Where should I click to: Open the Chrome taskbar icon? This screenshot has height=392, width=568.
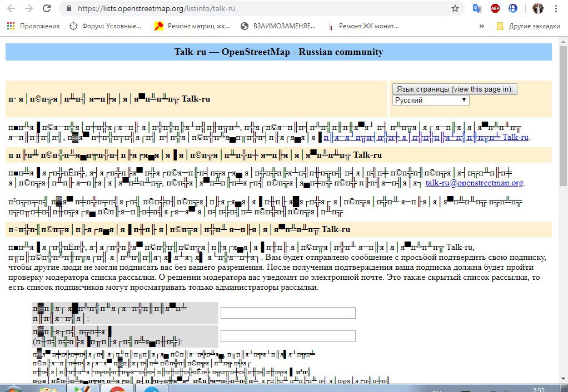116,389
